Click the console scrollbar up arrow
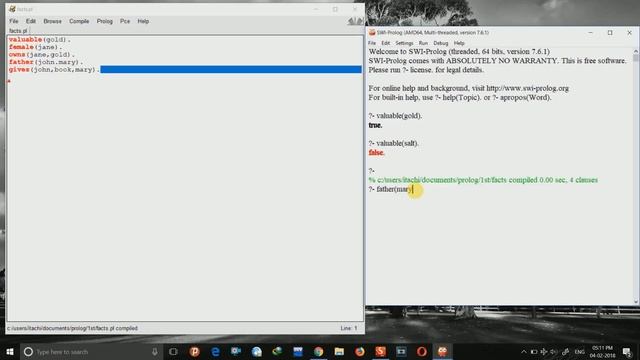The image size is (640, 360). point(636,51)
